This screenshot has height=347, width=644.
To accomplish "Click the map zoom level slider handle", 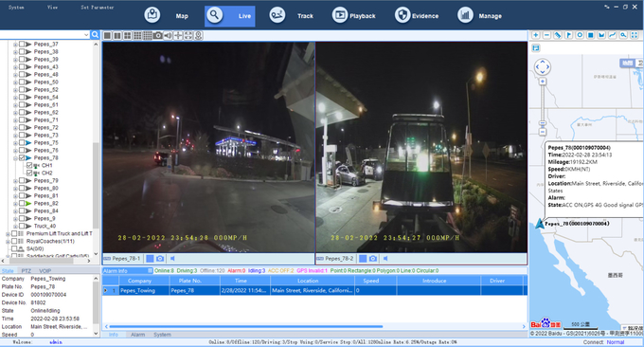I will 543,123.
